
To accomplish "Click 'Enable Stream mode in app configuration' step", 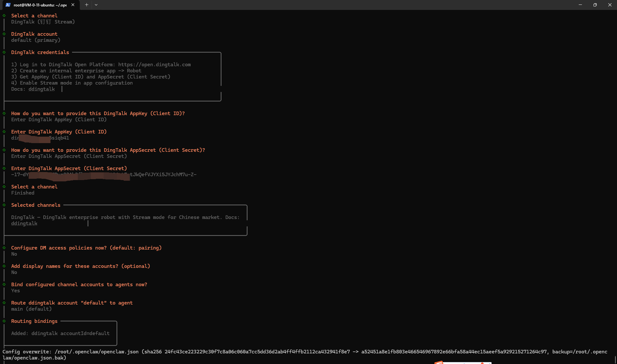I will [72, 83].
